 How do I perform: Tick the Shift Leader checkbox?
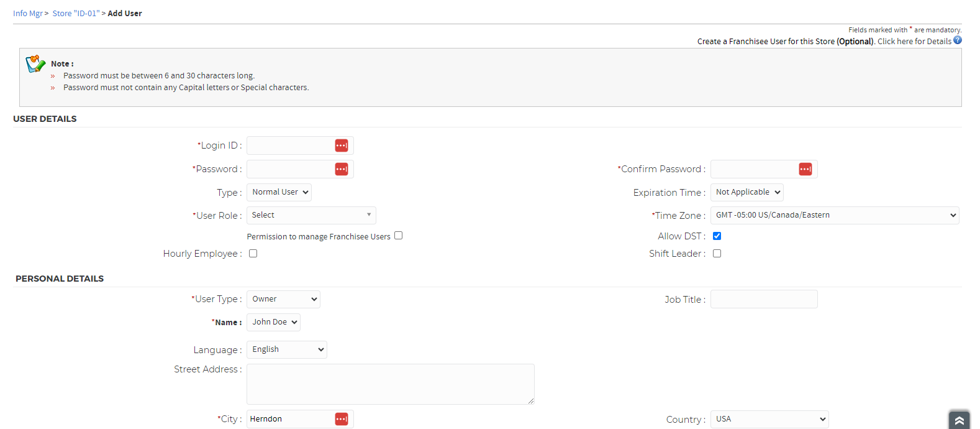[717, 254]
